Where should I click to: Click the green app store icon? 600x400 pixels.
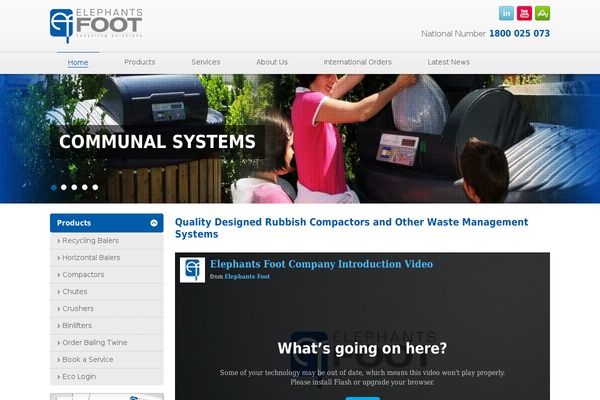pos(542,13)
